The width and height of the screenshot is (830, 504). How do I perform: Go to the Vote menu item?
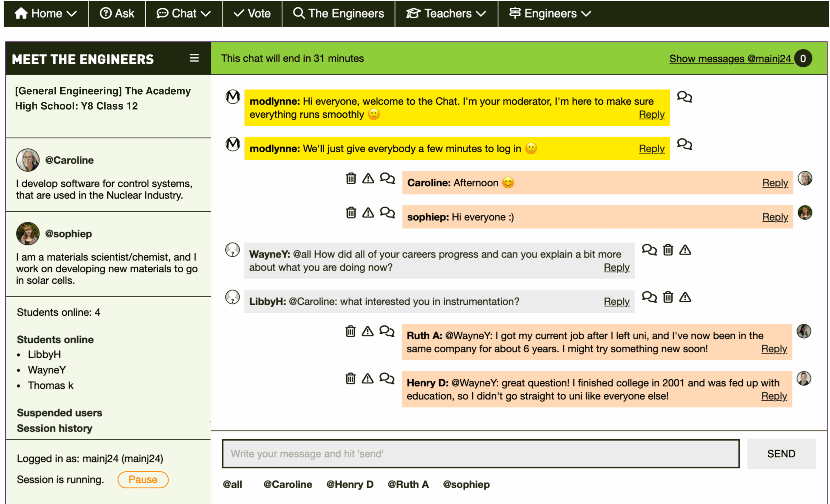[x=252, y=14]
